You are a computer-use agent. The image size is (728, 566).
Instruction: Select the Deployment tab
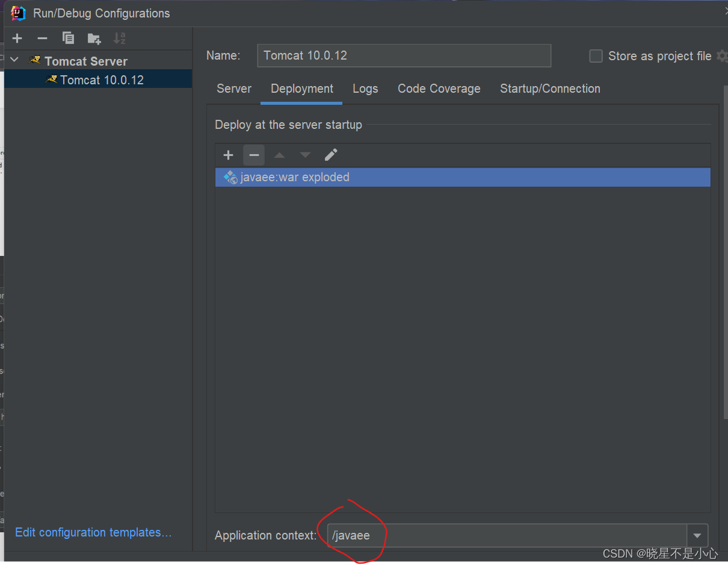[302, 89]
